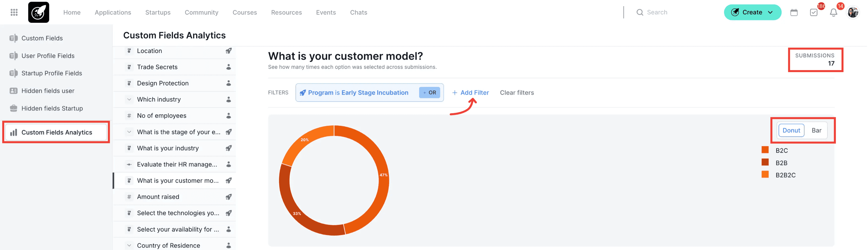
Task: Click the B2B legend color swatch
Action: click(x=765, y=163)
